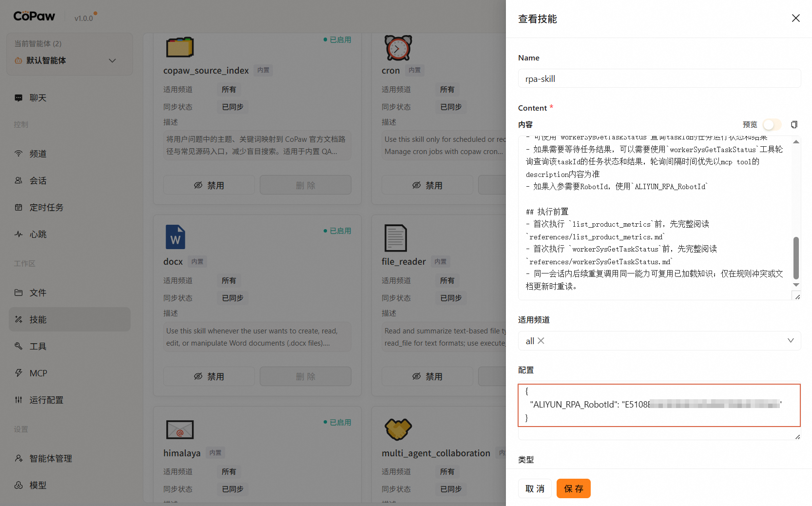Disable the copaw_source_index skill

(x=209, y=185)
